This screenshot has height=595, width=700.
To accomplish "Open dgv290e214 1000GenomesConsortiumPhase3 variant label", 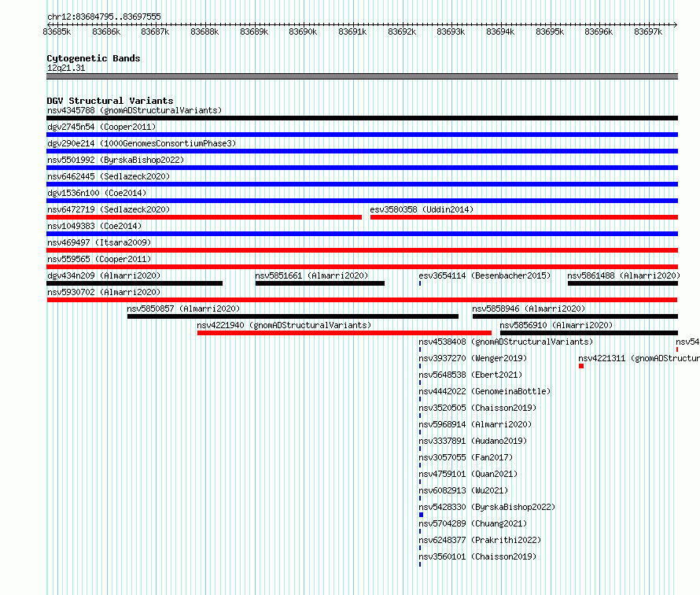I will pyautogui.click(x=142, y=143).
